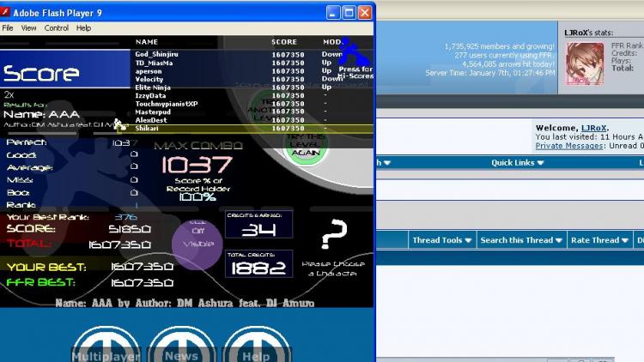Maximize the Adobe Flash Player window
The image size is (644, 362).
pyautogui.click(x=349, y=13)
